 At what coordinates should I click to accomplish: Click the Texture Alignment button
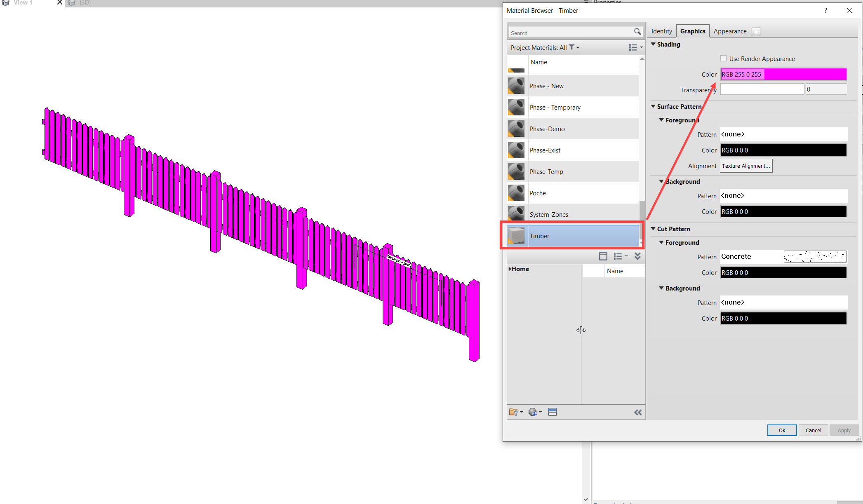(x=745, y=166)
